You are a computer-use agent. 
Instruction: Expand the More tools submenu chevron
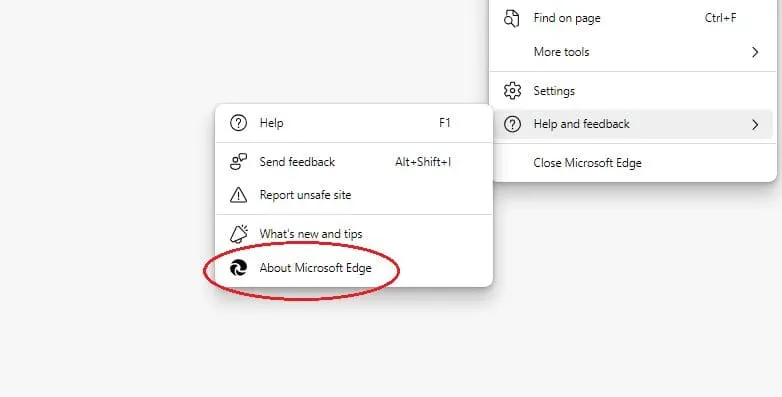coord(755,52)
